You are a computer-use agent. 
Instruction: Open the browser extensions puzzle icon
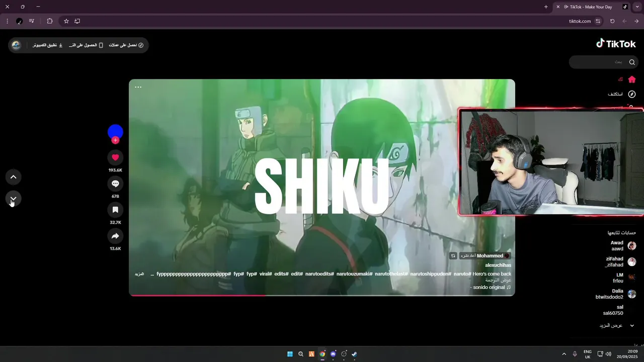click(x=50, y=21)
